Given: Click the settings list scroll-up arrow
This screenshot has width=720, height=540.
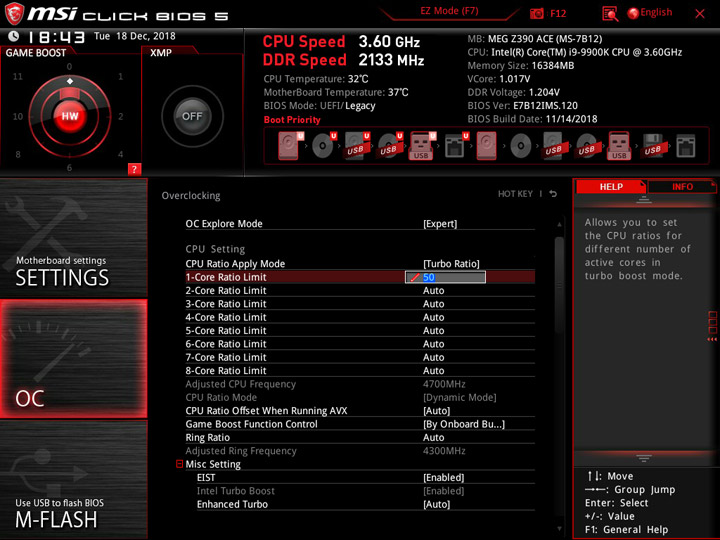Looking at the screenshot, I should click(559, 225).
